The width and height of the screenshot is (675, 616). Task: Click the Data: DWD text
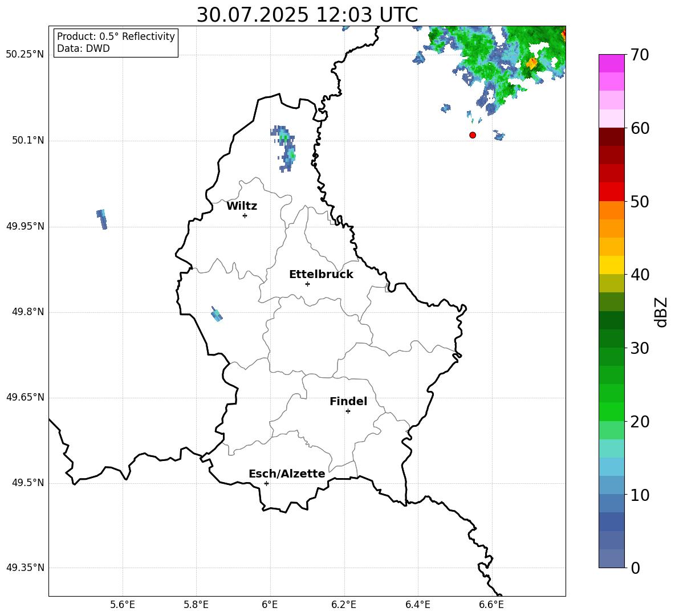(x=83, y=48)
